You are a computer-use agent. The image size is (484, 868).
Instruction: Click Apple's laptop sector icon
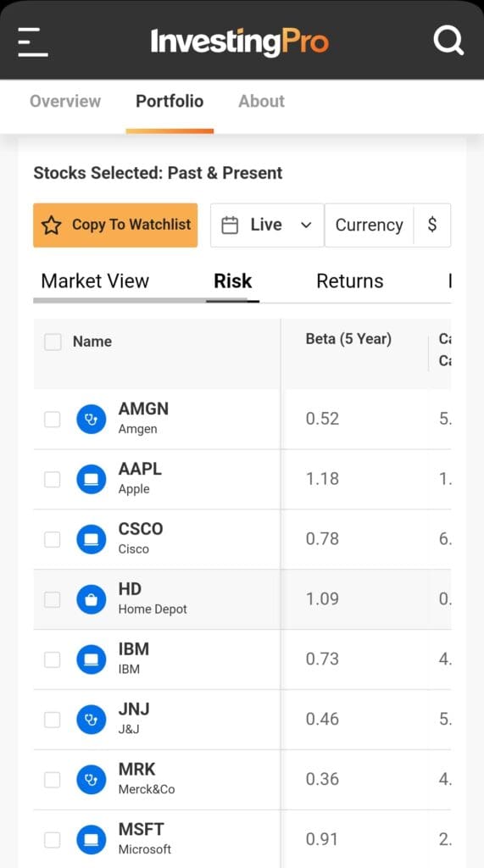pos(91,480)
